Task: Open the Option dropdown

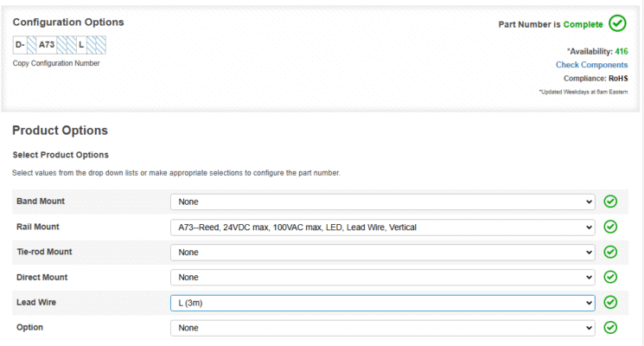Action: pyautogui.click(x=382, y=328)
